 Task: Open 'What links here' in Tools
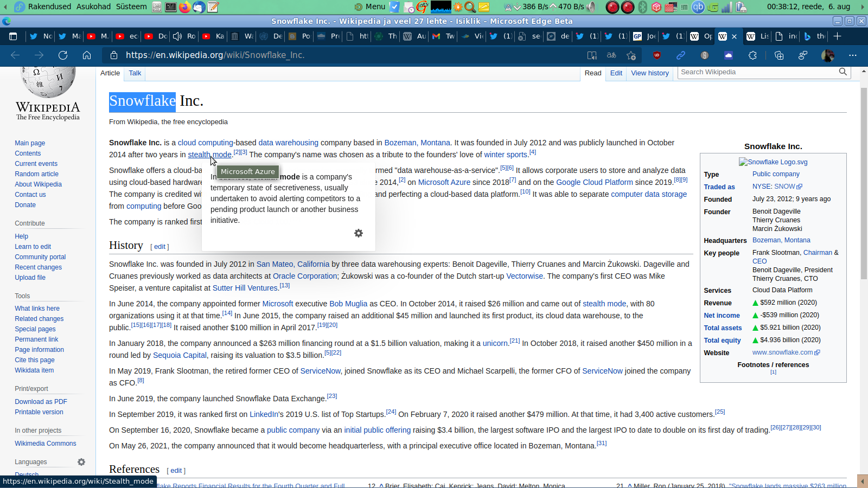(37, 309)
